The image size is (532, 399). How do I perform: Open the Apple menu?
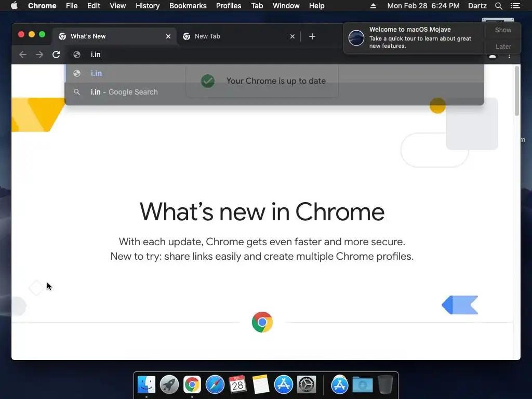(14, 6)
